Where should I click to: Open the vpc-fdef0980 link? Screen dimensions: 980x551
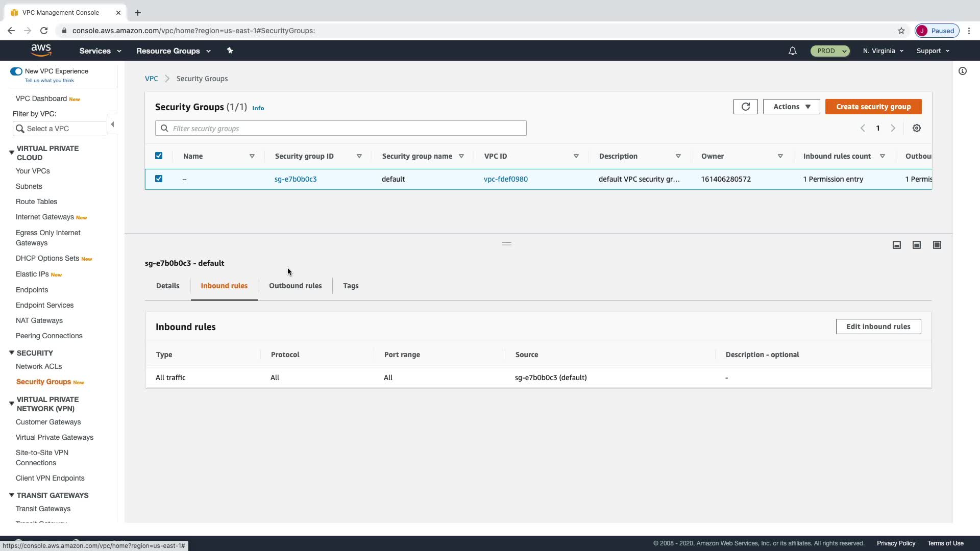pos(505,179)
